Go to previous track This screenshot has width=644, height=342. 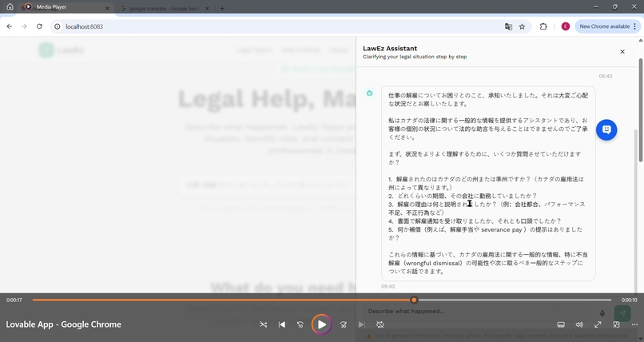(x=282, y=324)
